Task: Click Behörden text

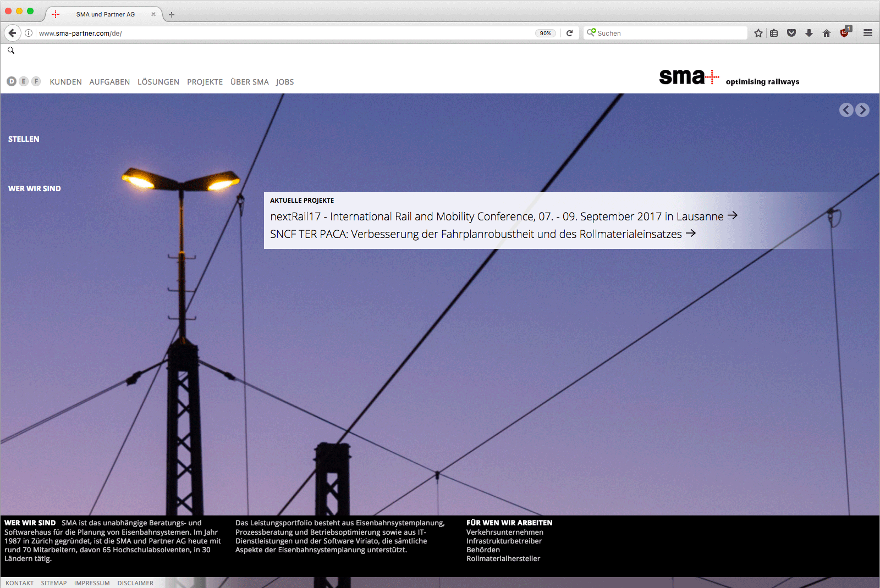Action: 483,550
